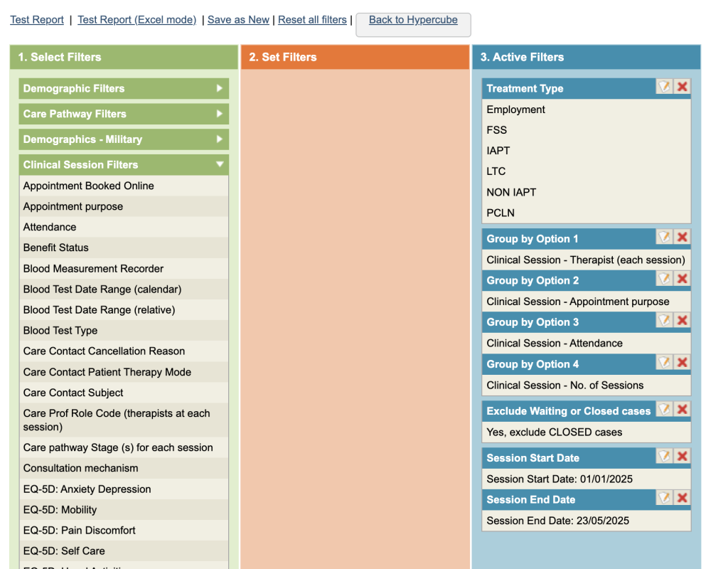Edit Group by Option 3 filter

(x=664, y=321)
